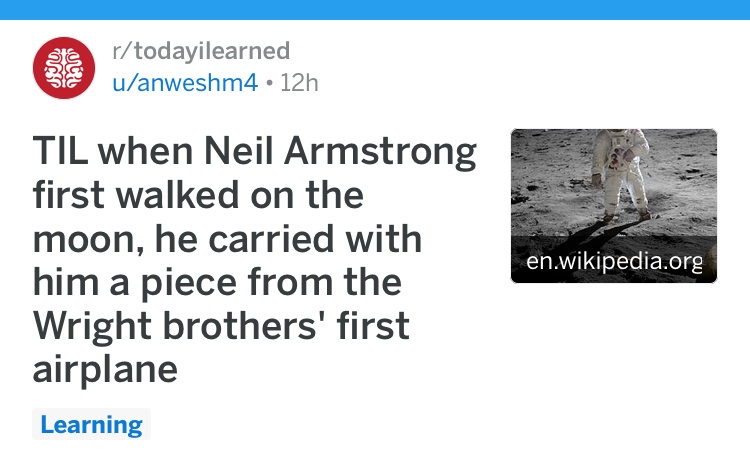750x458 pixels.
Task: Open post via "him a piece from the" line
Action: coord(217,283)
